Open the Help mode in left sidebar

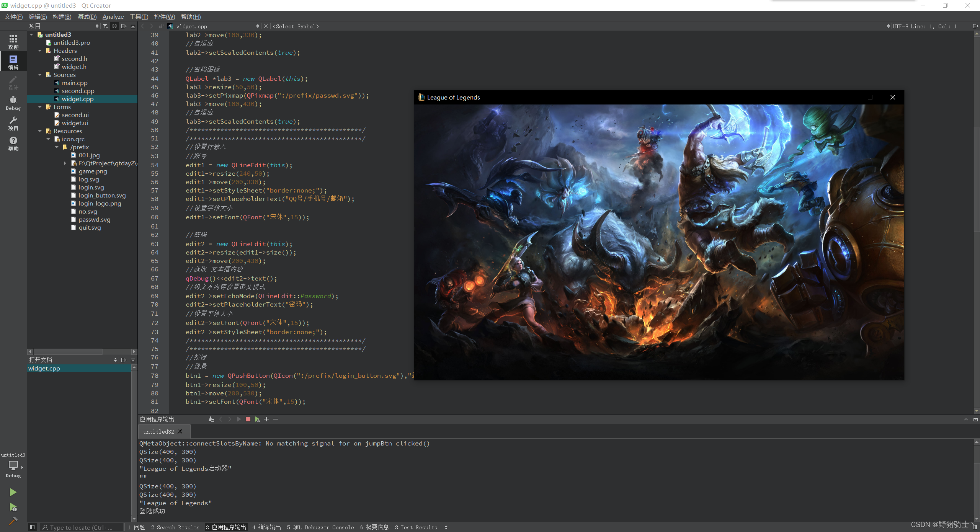pyautogui.click(x=13, y=144)
